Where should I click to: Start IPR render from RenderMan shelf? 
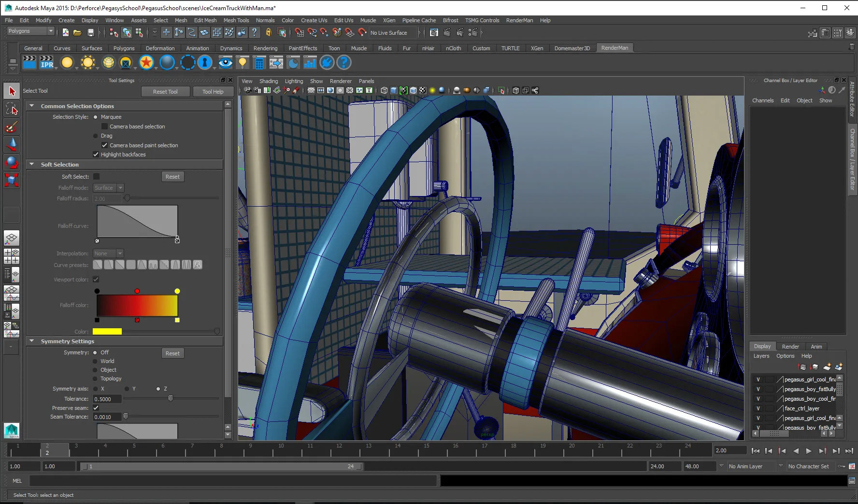click(x=47, y=62)
